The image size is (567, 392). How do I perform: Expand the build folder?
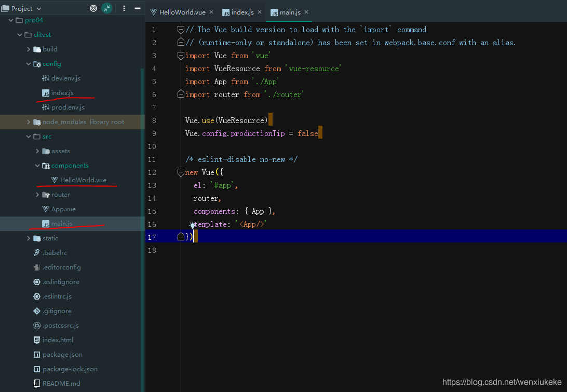(29, 49)
